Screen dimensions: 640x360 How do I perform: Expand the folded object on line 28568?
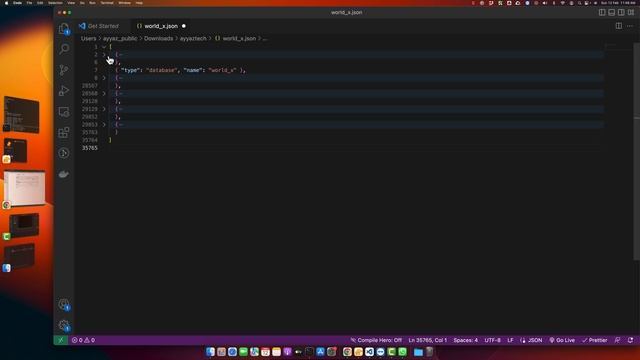point(104,93)
